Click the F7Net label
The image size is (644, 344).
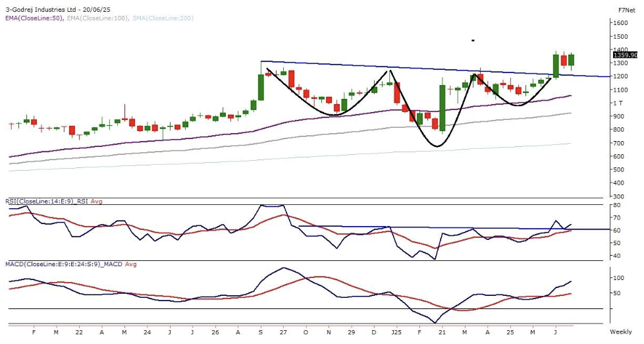(x=627, y=9)
